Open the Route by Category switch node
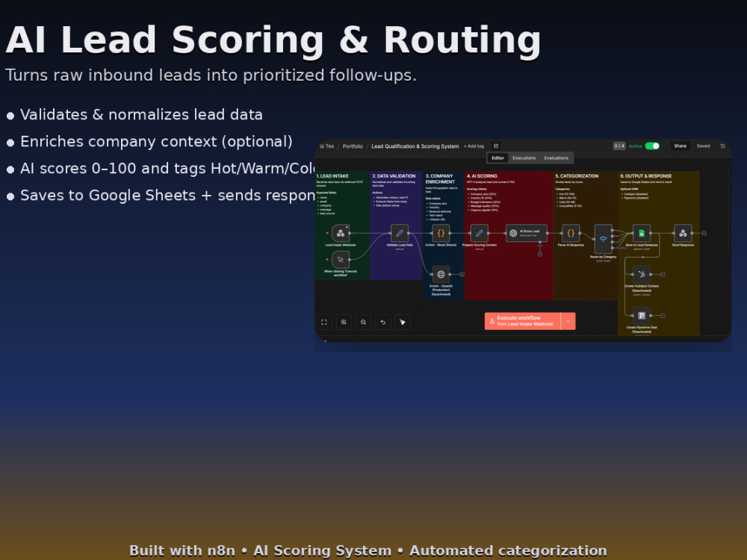This screenshot has height=560, width=747. click(x=603, y=239)
